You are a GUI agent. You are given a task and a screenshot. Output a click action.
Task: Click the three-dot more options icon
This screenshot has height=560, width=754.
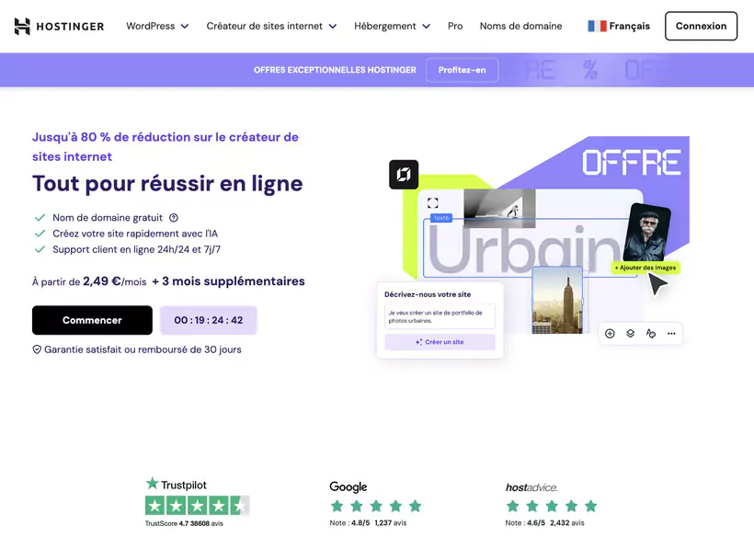pyautogui.click(x=672, y=334)
